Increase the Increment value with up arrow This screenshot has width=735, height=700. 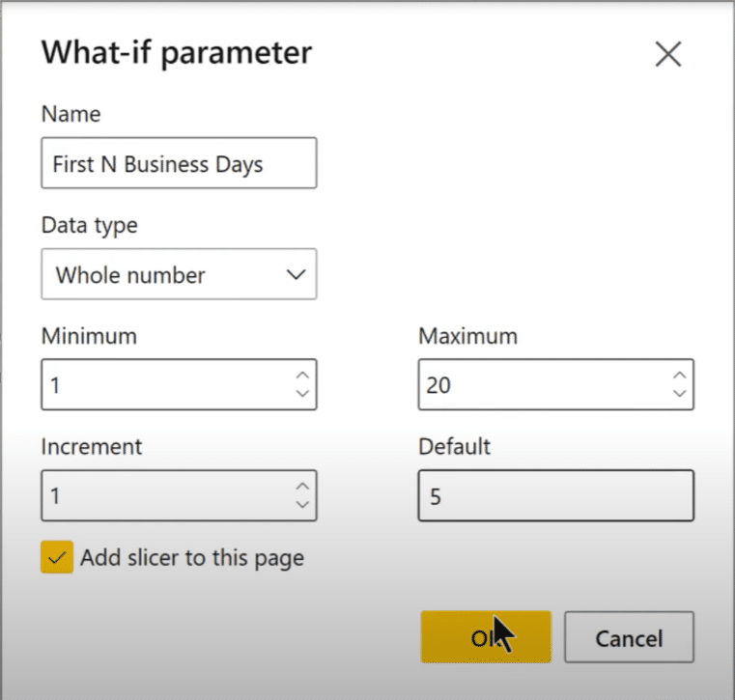303,487
